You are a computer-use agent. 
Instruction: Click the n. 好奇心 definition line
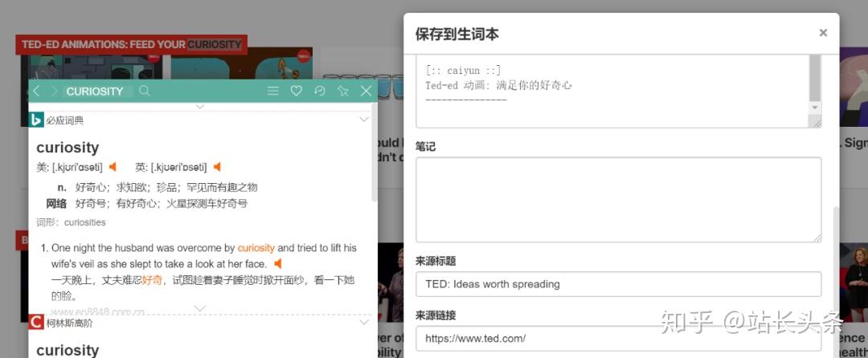[x=158, y=187]
